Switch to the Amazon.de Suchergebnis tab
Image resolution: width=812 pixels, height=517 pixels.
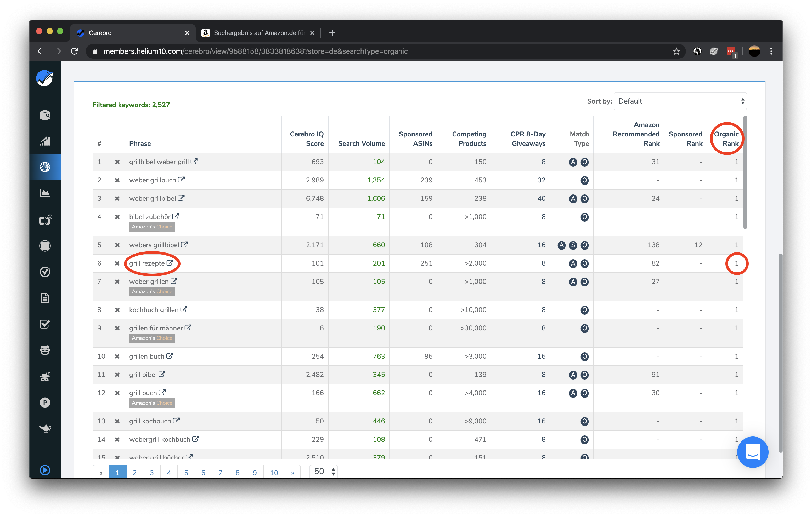click(258, 33)
